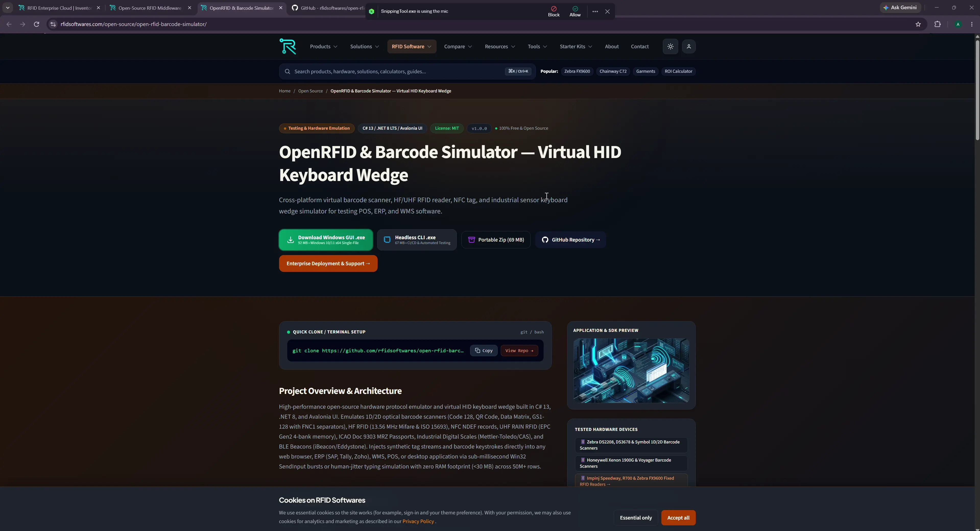Screen dimensions: 980x531
Task: Click View Repo button
Action: click(x=519, y=351)
